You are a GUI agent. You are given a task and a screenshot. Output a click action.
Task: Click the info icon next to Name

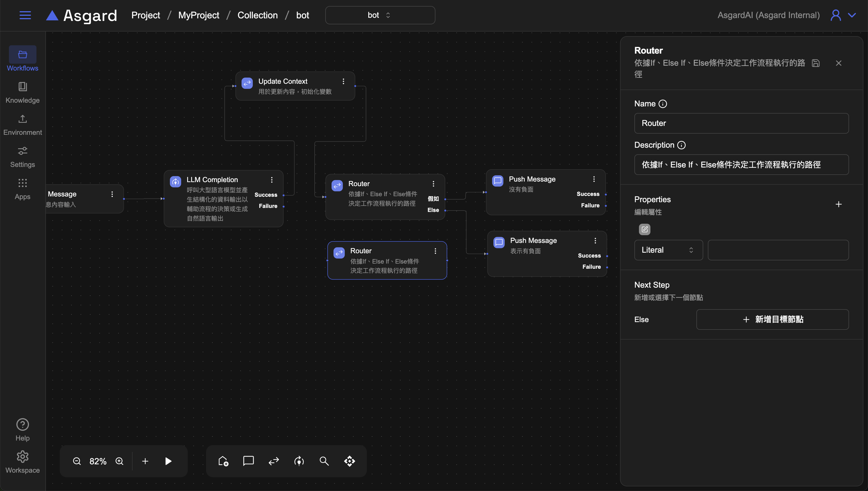[x=663, y=104]
